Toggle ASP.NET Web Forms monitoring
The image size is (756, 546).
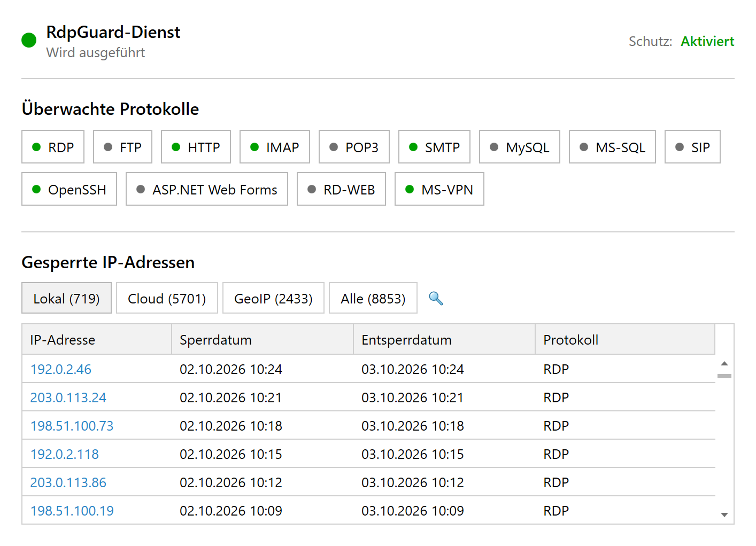click(x=207, y=189)
